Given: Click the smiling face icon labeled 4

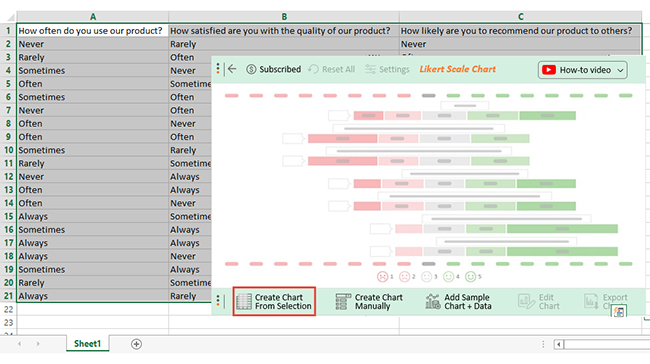Looking at the screenshot, I should click(448, 277).
